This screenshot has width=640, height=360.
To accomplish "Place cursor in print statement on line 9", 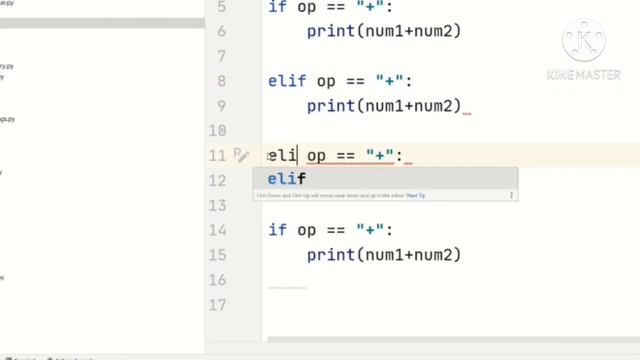I will click(x=384, y=106).
